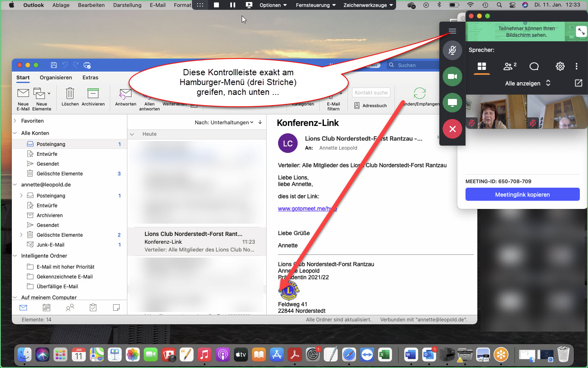Viewport: 588px width, 368px height.
Task: Expand the Favoriten folder group
Action: 15,121
